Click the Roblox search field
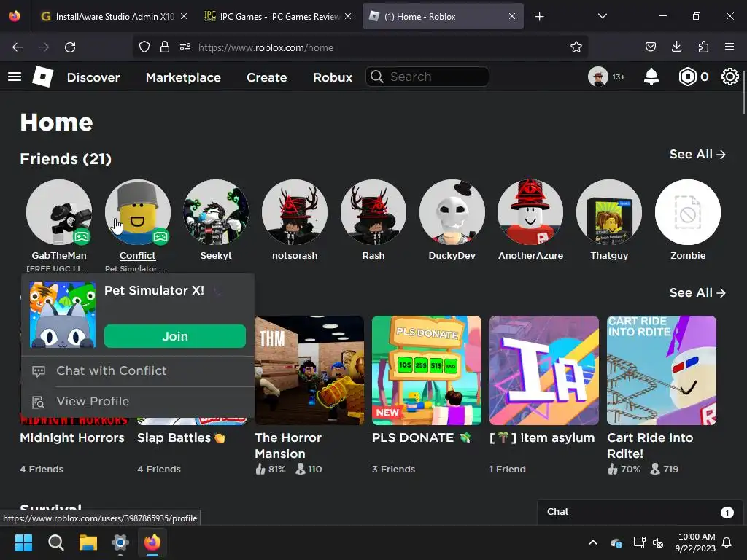Viewport: 747px width, 560px height. point(427,77)
